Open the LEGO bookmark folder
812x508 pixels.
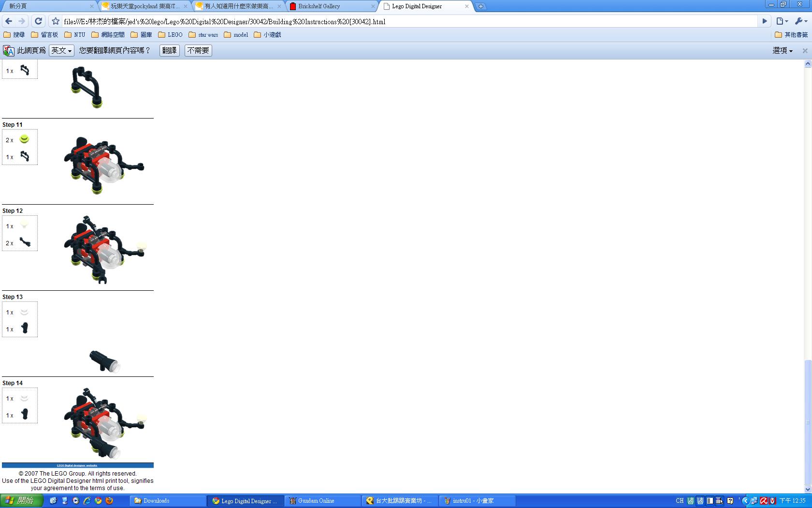click(x=171, y=35)
